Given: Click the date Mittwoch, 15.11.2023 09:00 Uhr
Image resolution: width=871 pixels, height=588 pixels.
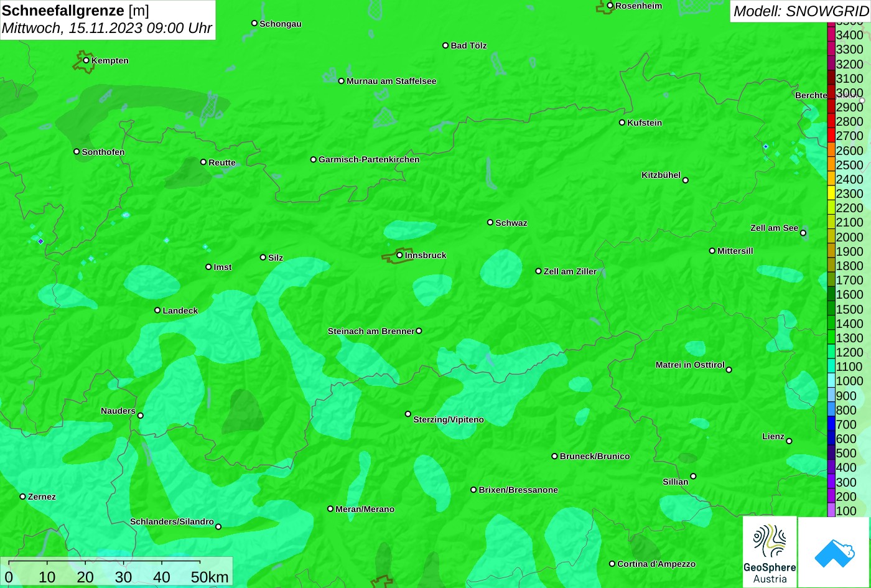Looking at the screenshot, I should pos(107,28).
